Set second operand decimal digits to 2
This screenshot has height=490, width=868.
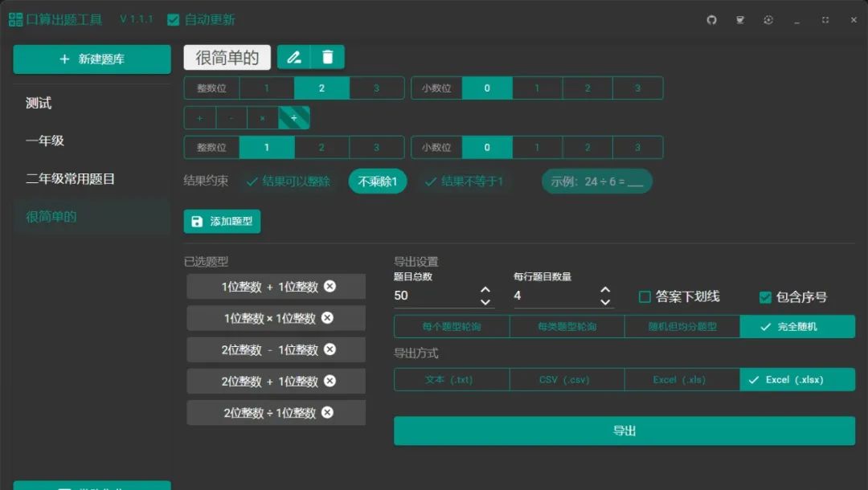click(x=588, y=148)
